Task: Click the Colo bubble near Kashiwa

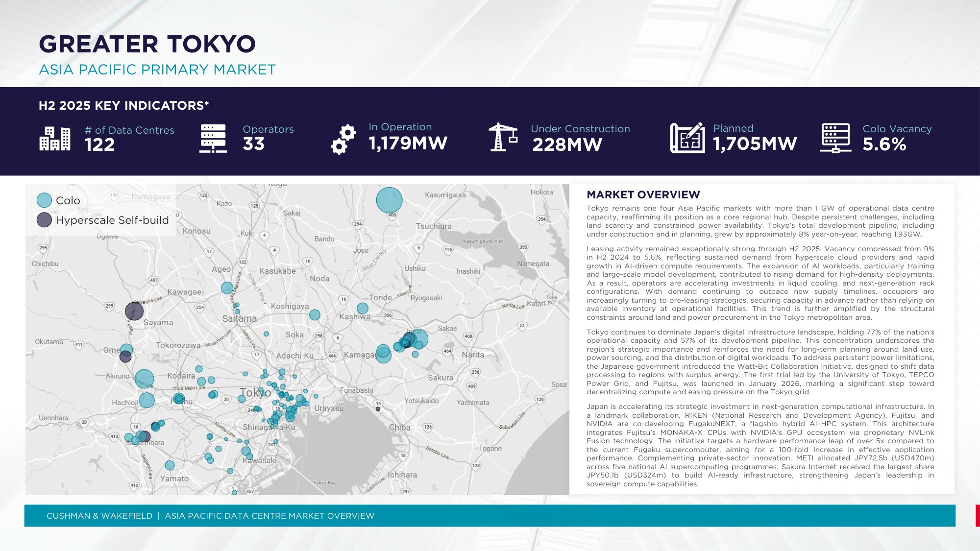Action: tap(363, 308)
